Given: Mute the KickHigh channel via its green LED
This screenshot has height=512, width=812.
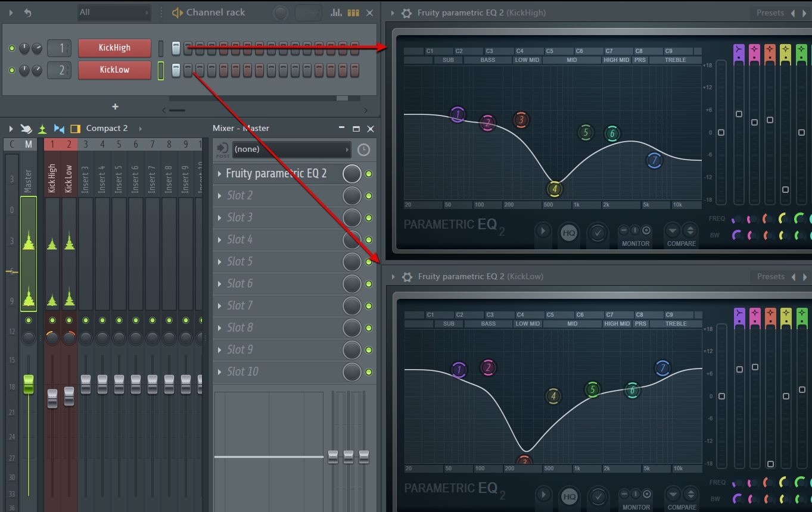Looking at the screenshot, I should click(x=11, y=48).
